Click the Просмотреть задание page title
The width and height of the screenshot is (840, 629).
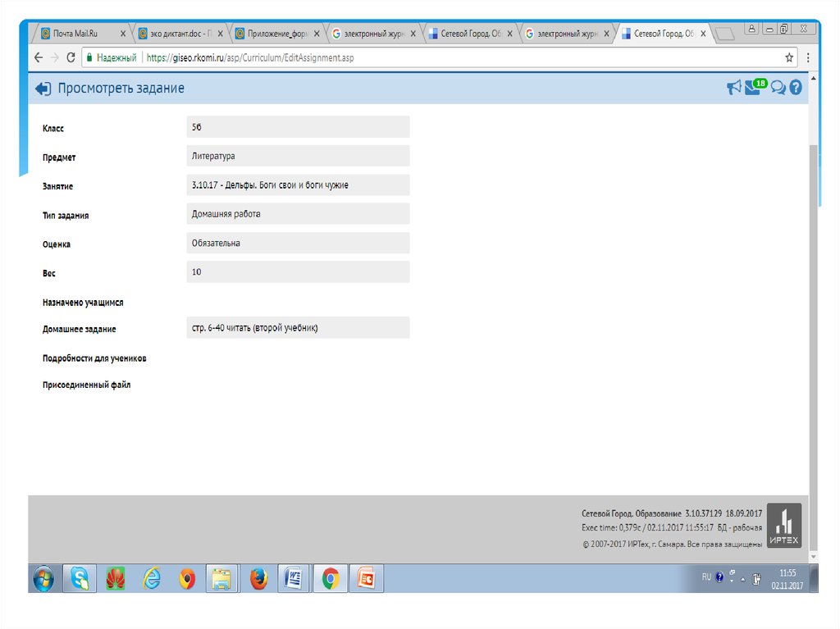coord(121,89)
